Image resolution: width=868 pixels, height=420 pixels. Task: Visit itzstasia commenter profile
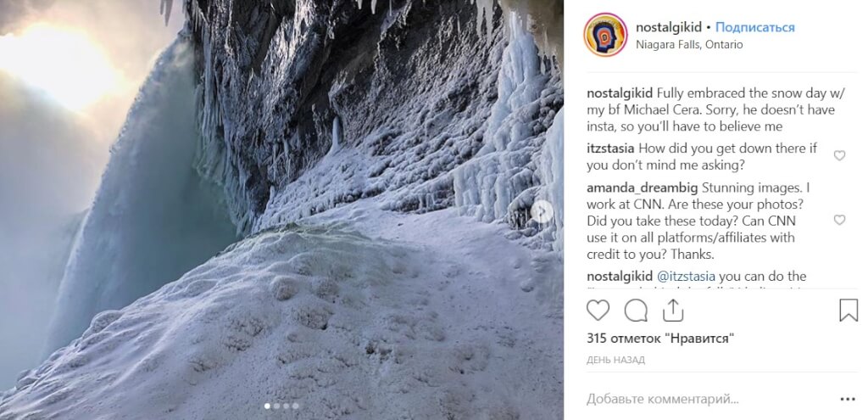(x=614, y=148)
